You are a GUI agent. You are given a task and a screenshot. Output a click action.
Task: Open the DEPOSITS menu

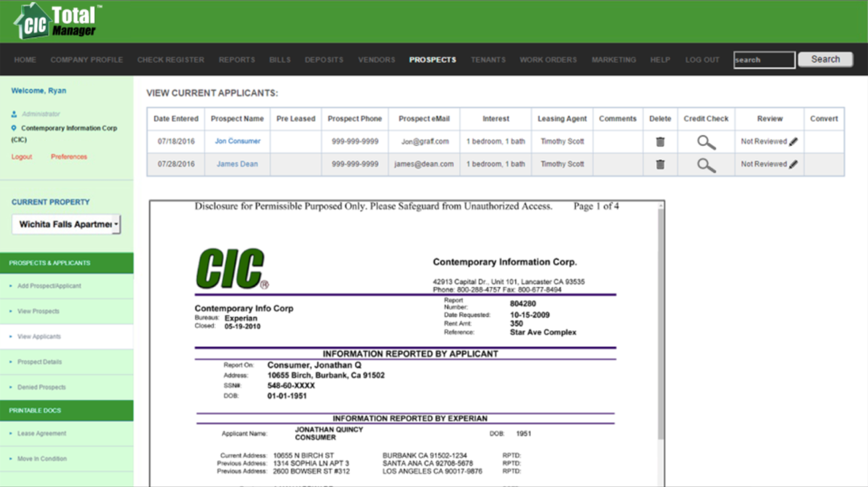324,60
